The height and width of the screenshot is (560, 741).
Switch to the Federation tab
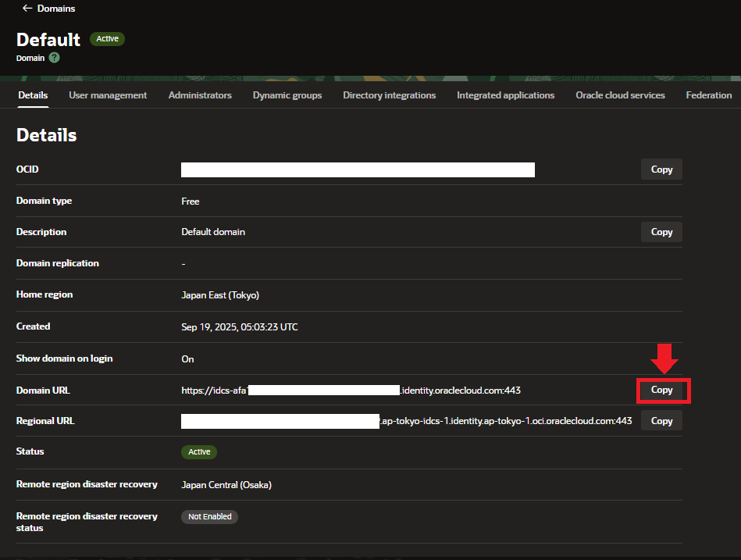pyautogui.click(x=708, y=95)
